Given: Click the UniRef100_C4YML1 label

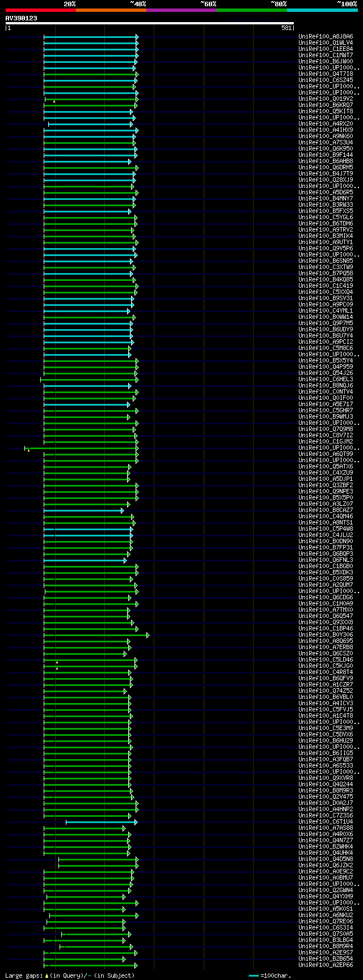Looking at the screenshot, I should point(326,311).
